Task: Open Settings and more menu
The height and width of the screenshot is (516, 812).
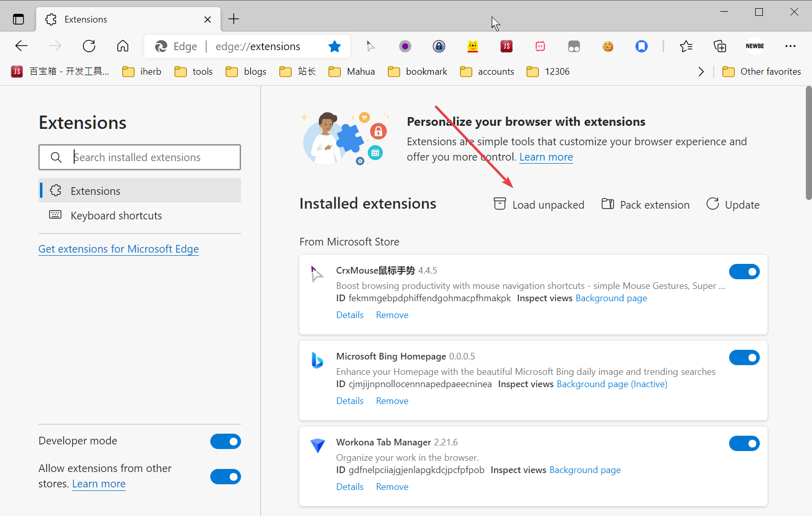Action: pos(791,46)
